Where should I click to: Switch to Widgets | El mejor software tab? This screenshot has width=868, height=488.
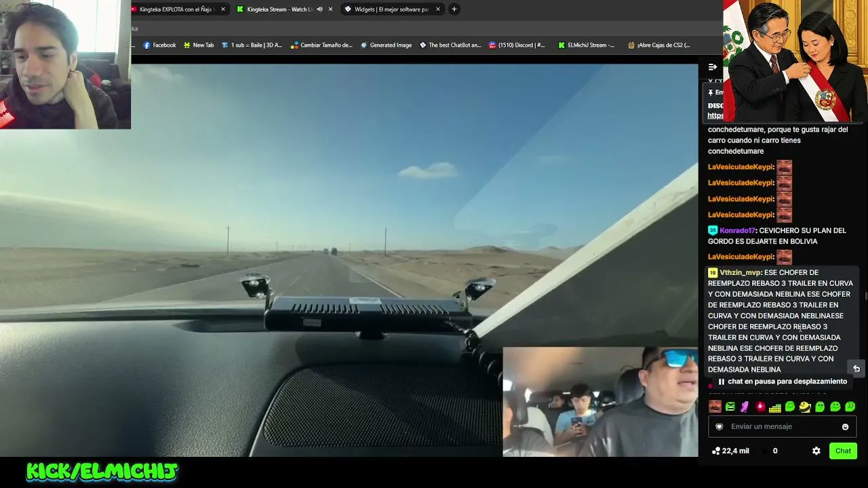coord(393,9)
